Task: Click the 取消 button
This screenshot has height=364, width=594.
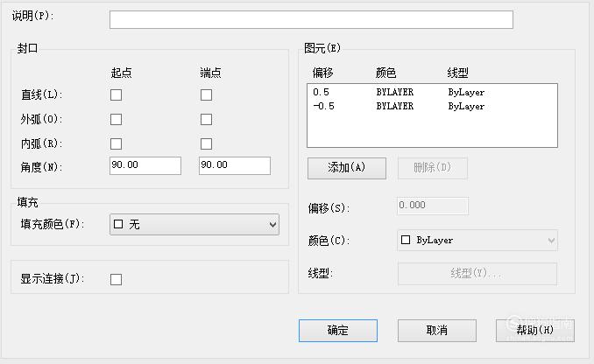Action: click(x=437, y=331)
